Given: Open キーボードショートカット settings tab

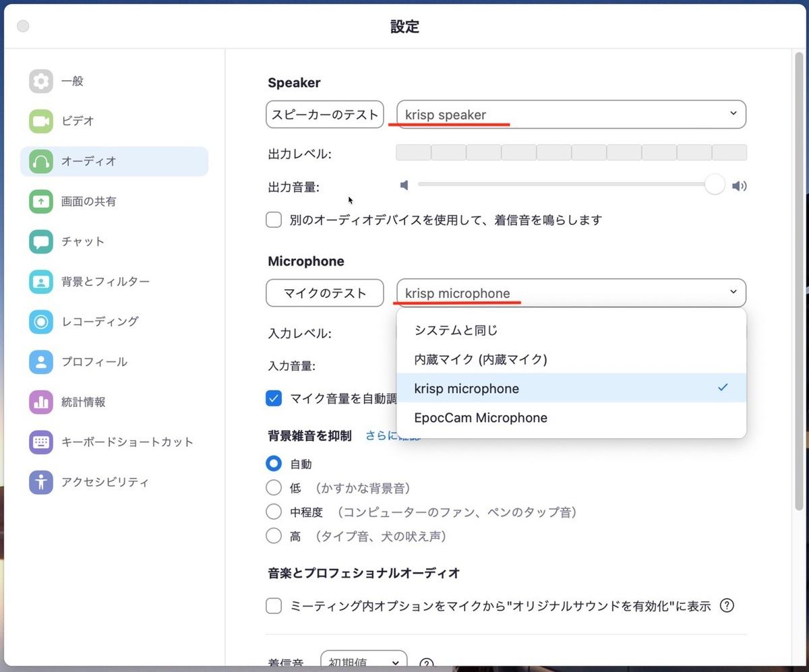Looking at the screenshot, I should point(114,442).
